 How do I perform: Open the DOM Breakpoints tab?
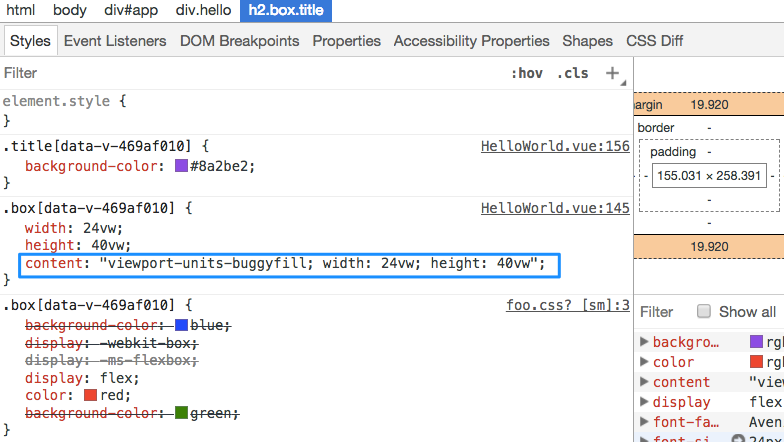240,41
